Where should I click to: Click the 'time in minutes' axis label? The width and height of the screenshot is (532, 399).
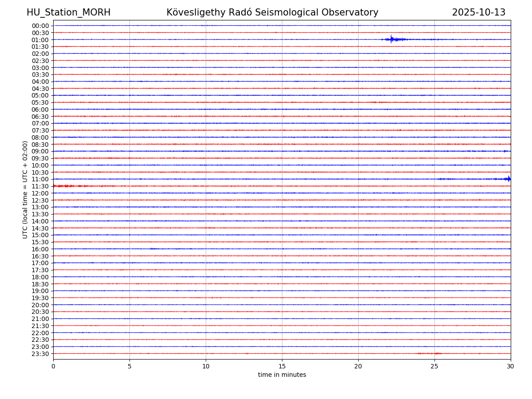(282, 375)
